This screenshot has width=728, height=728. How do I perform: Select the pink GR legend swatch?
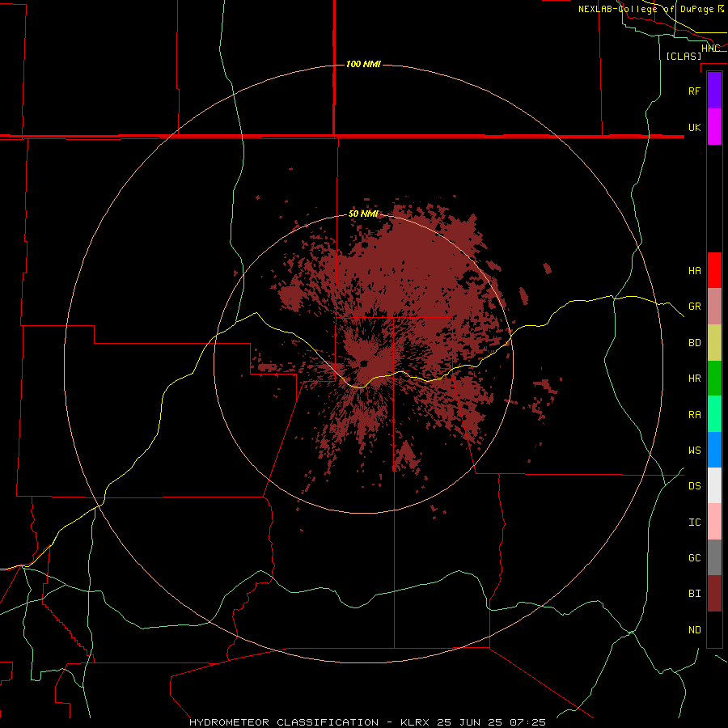(714, 307)
